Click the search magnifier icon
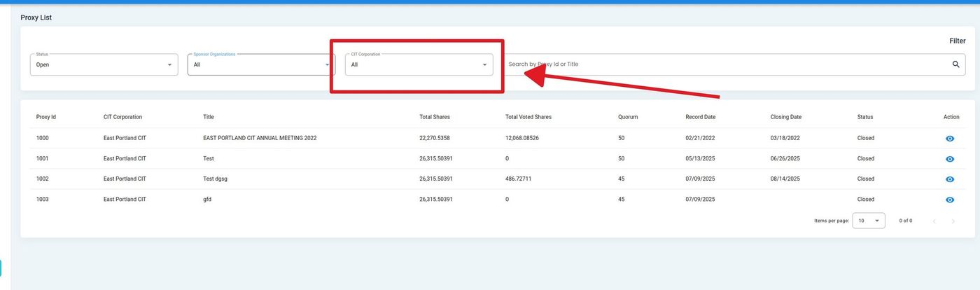Viewport: 980px width, 290px height. click(x=955, y=64)
